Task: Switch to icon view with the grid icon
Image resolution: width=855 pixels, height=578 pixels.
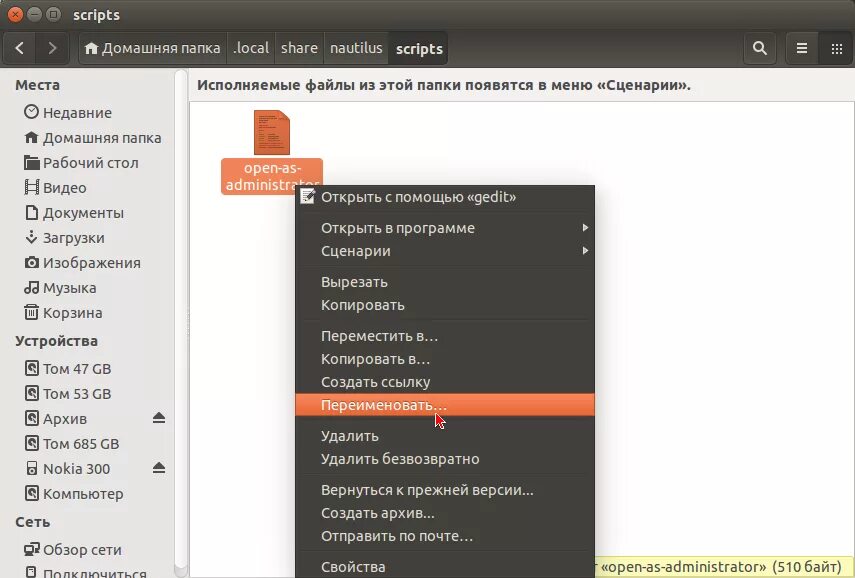Action: [x=836, y=47]
